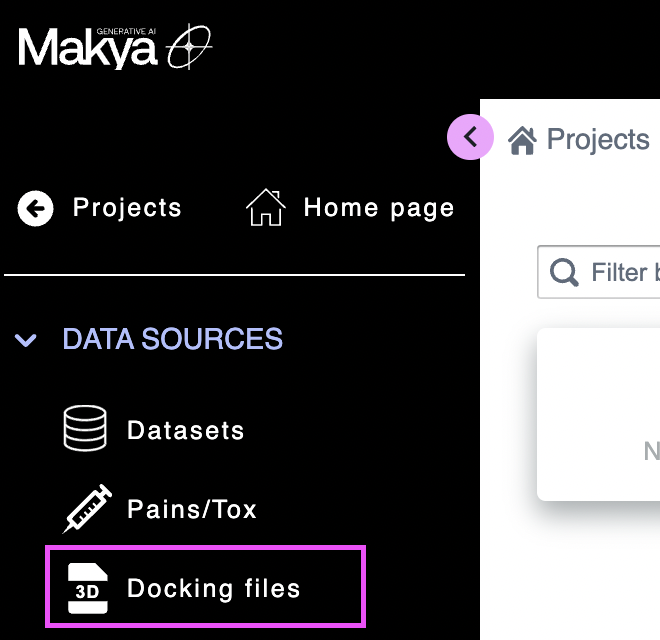Image resolution: width=660 pixels, height=640 pixels.
Task: Open the Projects breadcrumb link
Action: (x=598, y=139)
